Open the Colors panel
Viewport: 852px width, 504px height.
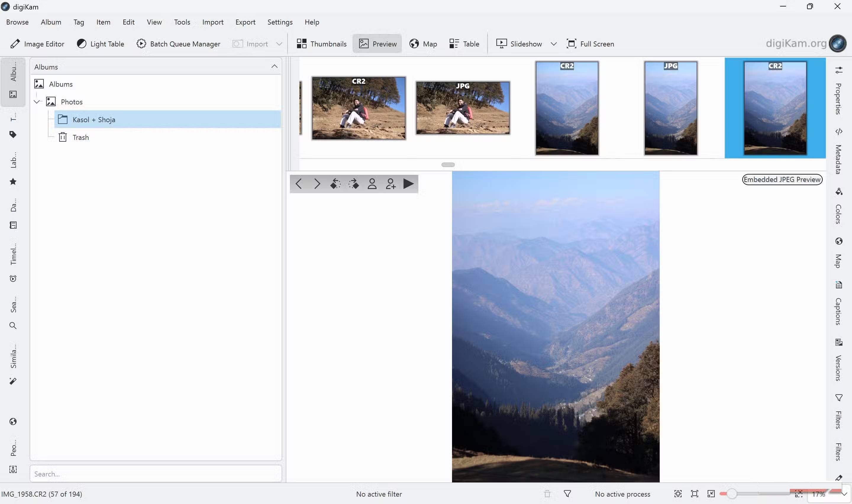tap(839, 207)
